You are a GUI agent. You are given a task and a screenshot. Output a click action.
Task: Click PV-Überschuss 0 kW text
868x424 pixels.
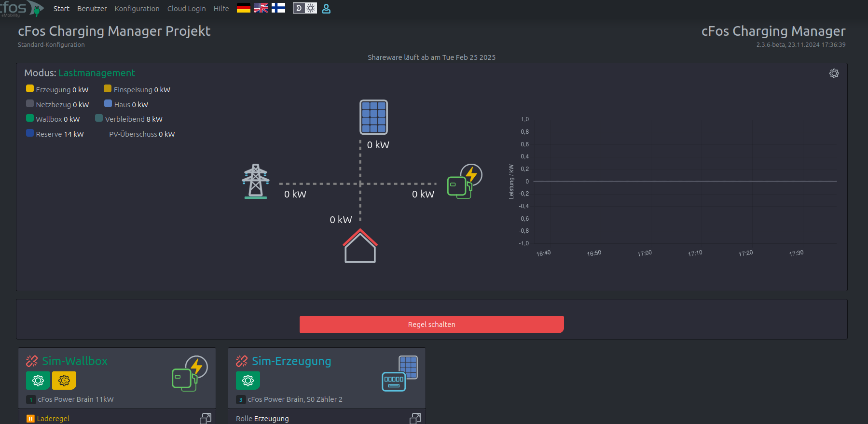(x=142, y=134)
